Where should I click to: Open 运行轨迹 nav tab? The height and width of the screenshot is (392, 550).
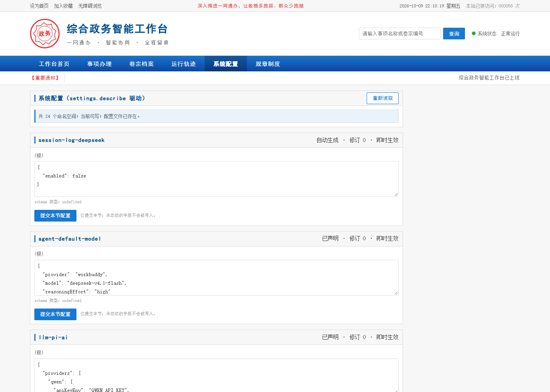[x=184, y=64]
